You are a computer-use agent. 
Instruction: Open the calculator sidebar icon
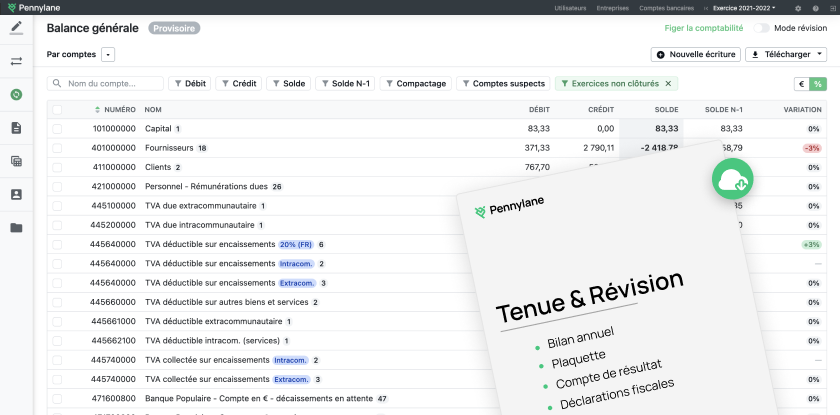[17, 161]
